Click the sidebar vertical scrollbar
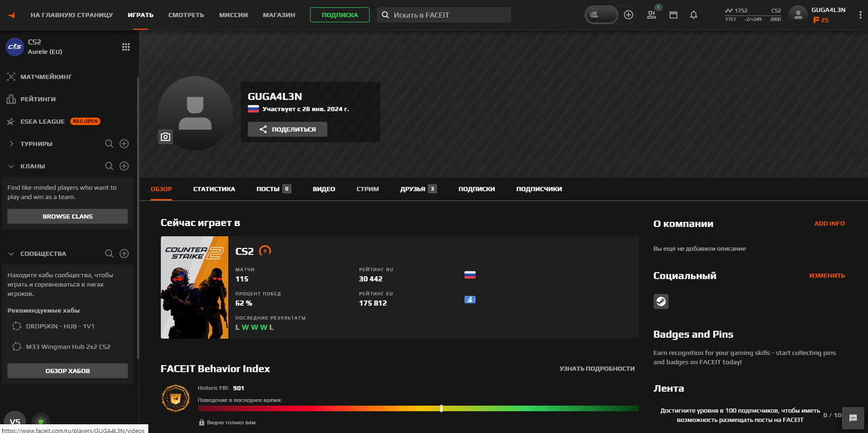The image size is (868, 433). click(x=138, y=217)
